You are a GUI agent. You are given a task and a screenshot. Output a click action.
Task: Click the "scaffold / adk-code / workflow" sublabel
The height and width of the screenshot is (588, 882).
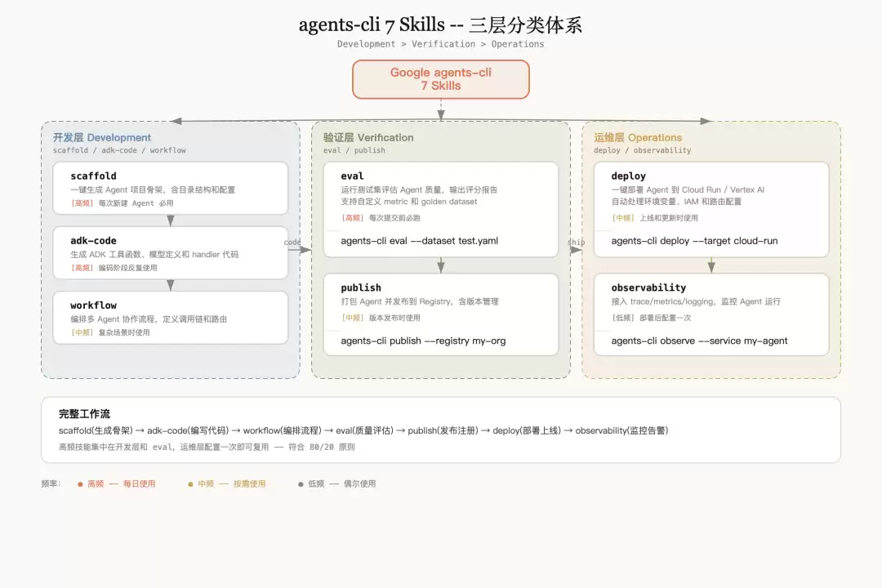pos(119,150)
